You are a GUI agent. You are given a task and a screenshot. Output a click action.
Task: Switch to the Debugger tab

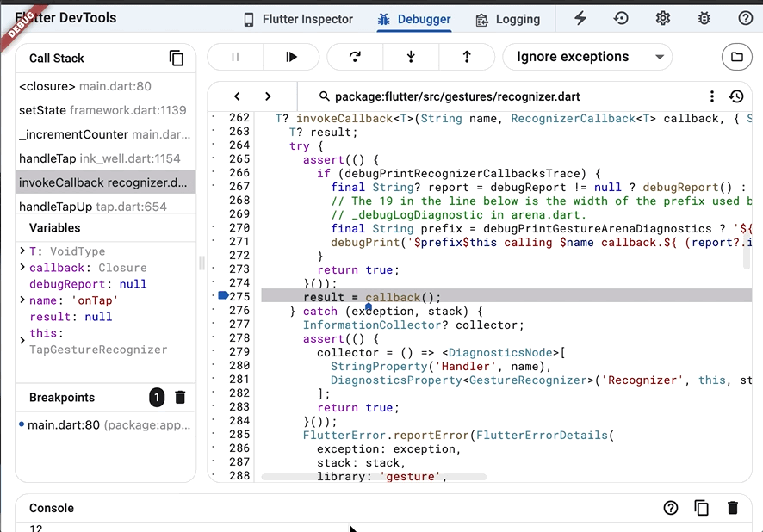click(414, 19)
